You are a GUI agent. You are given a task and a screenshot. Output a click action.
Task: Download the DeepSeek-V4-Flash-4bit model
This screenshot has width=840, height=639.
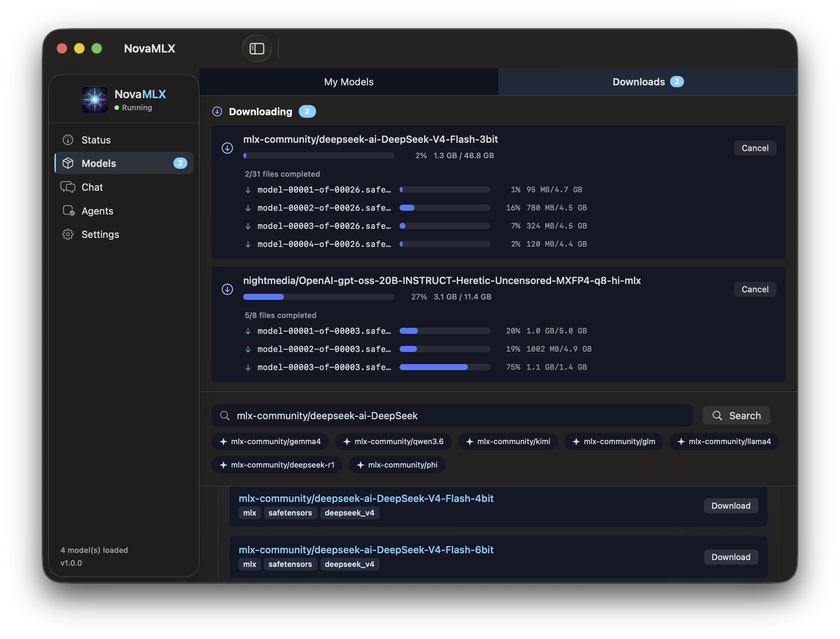point(730,505)
